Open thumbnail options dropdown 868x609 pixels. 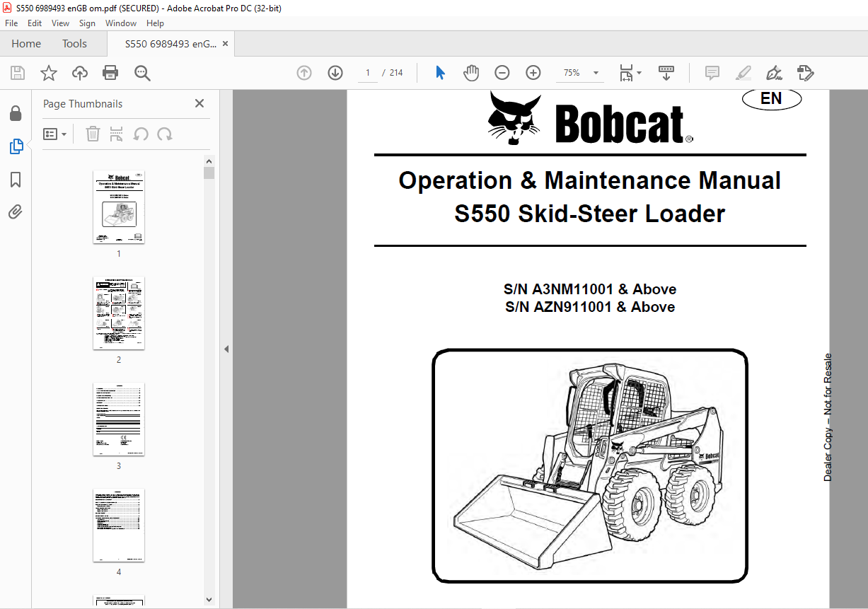(x=54, y=134)
